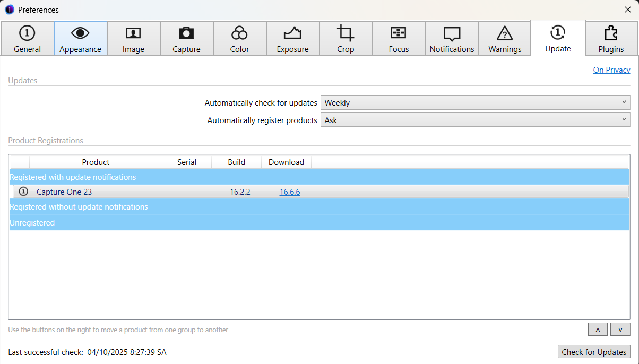Click the Focus preferences icon
639x364 pixels.
[x=399, y=33]
